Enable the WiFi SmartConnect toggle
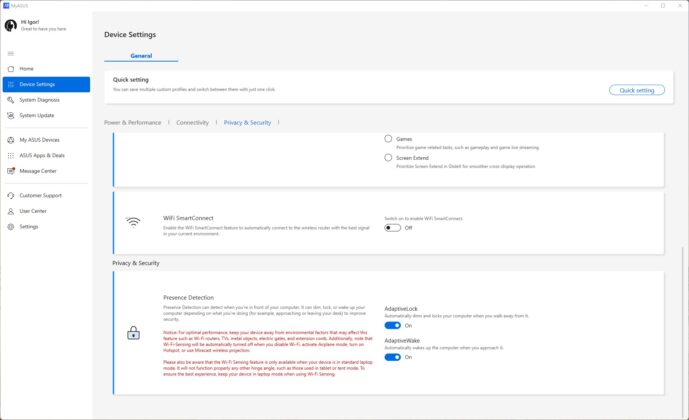Viewport: 689px width, 420px height. 392,228
